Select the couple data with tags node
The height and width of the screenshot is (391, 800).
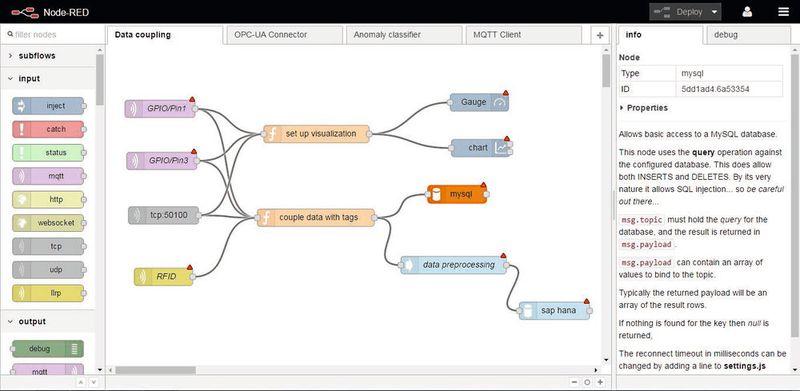point(316,217)
